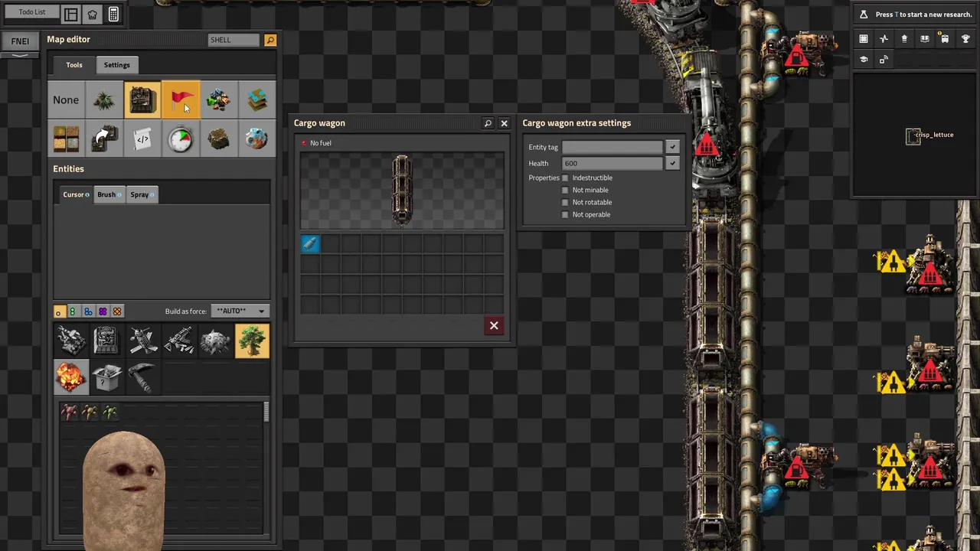Click the search icon in Map editor
Viewport: 980px width, 551px height.
[x=270, y=40]
